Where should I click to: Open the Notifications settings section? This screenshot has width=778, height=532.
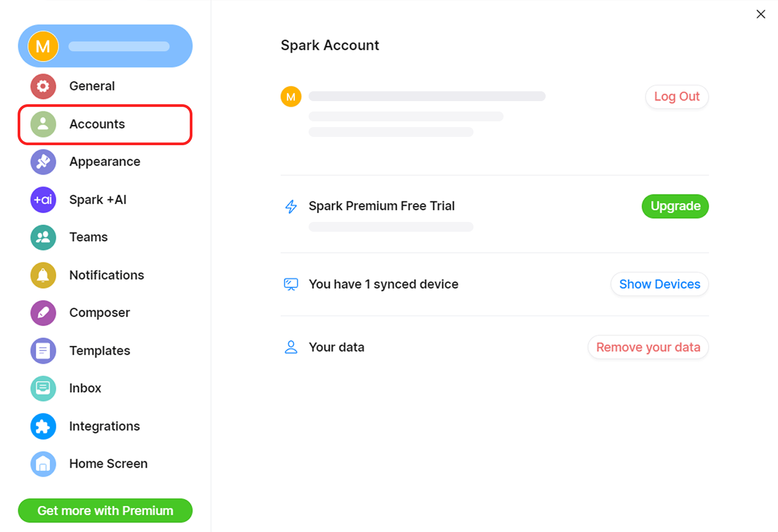coord(105,275)
